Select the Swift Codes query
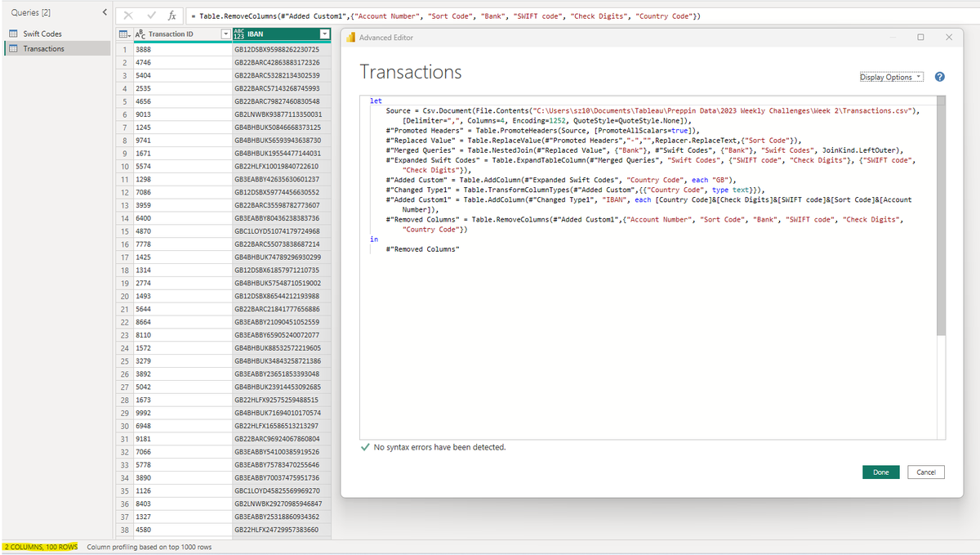This screenshot has width=980, height=555. [x=56, y=34]
